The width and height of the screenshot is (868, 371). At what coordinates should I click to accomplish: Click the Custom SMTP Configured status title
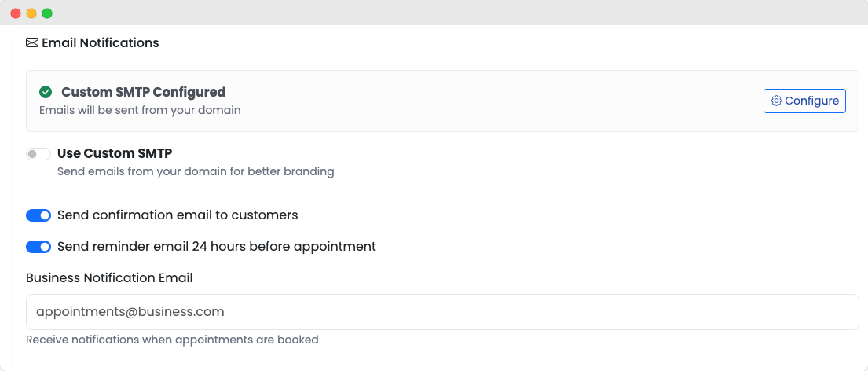(143, 92)
